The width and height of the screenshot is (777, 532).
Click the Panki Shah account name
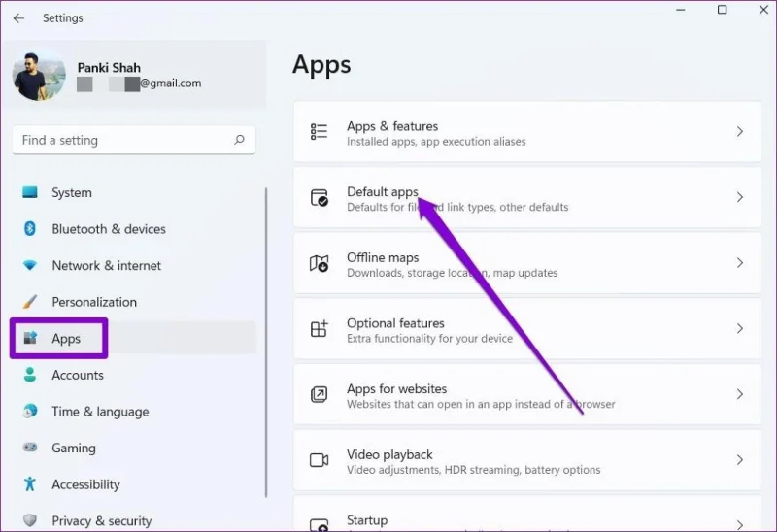[x=109, y=68]
